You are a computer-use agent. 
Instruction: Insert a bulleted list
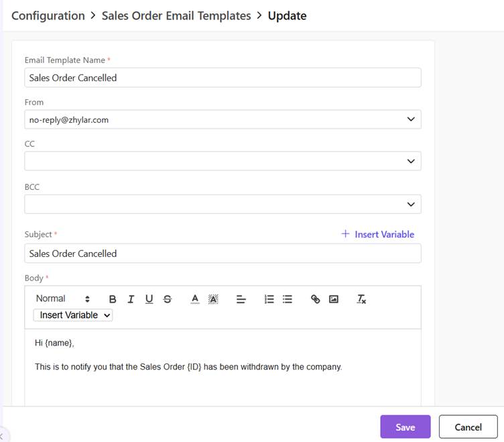(x=288, y=299)
